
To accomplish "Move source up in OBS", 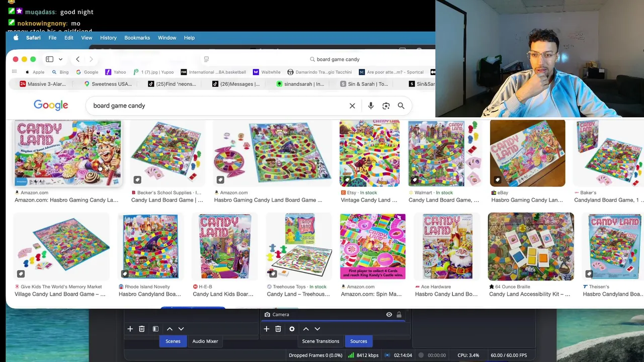I will 306,329.
